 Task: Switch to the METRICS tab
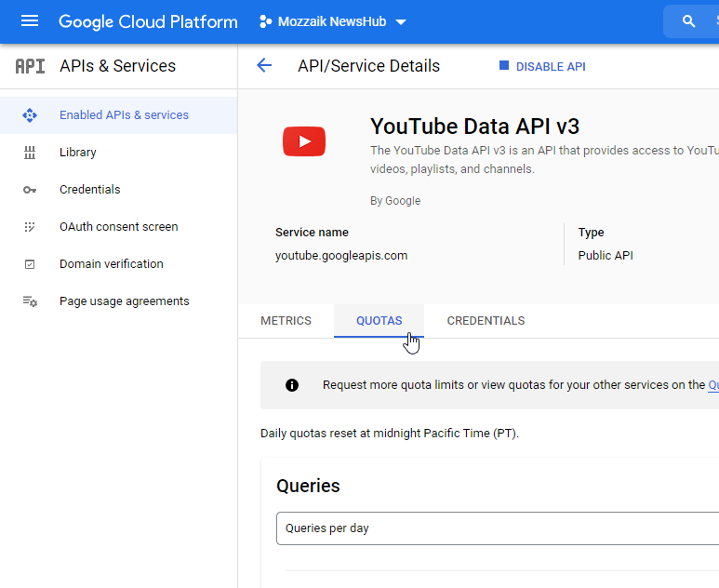tap(286, 321)
